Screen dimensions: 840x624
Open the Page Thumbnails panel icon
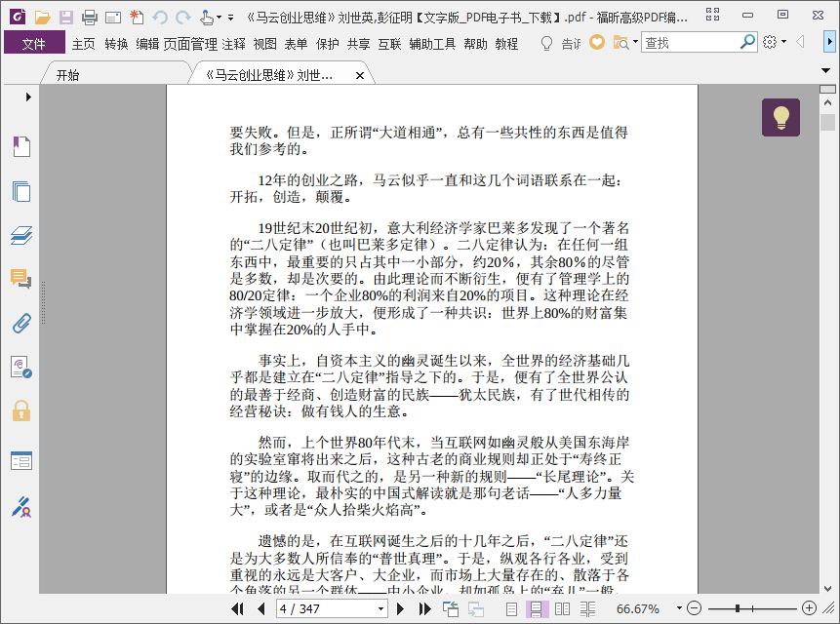click(x=21, y=191)
